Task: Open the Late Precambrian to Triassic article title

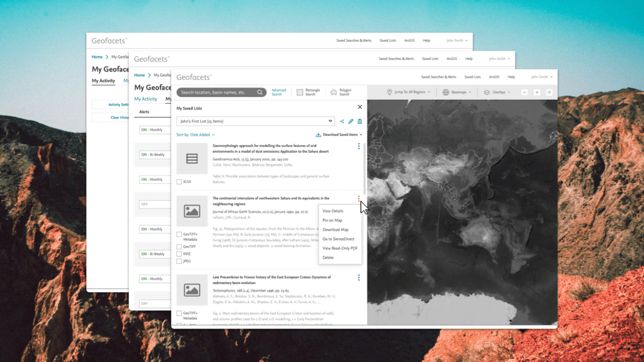Action: (272, 280)
